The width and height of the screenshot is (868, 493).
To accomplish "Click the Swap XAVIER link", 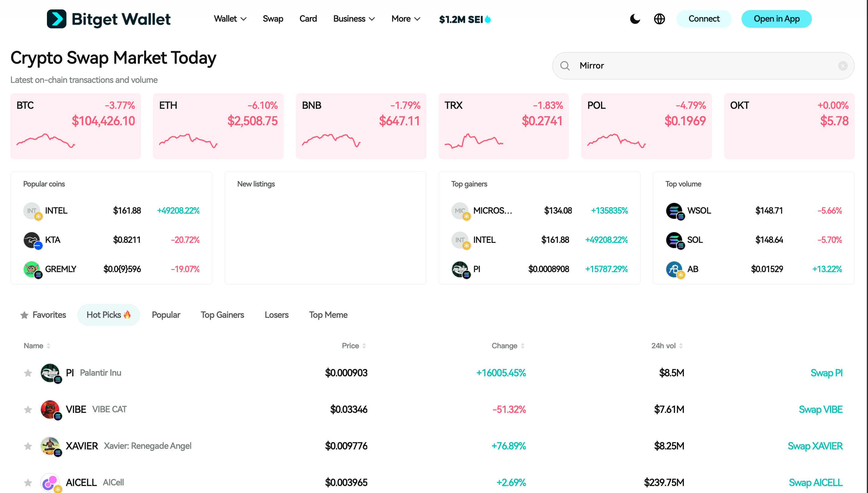I will tap(815, 446).
